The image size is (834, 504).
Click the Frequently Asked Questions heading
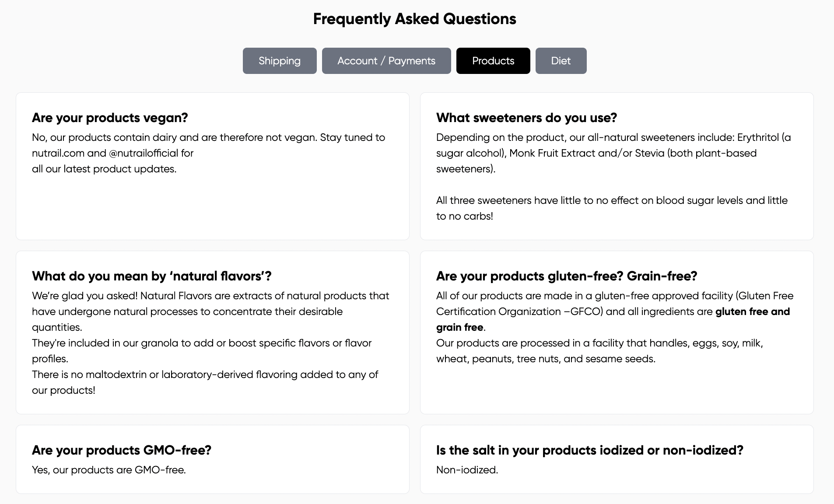[x=414, y=19]
